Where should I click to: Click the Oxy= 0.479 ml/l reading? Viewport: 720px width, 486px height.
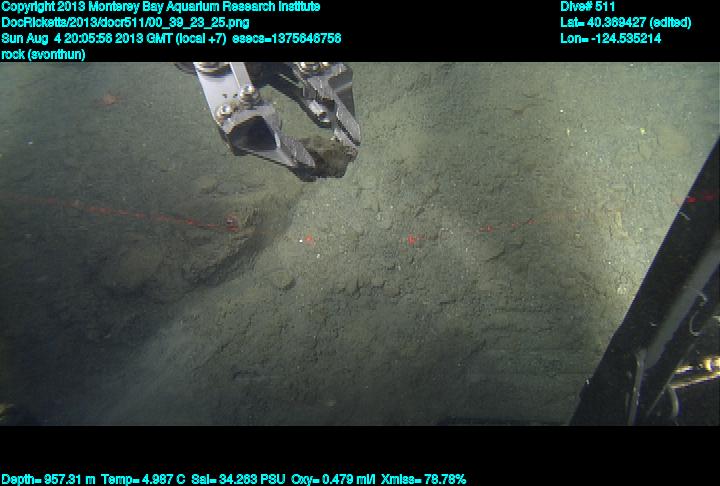(x=333, y=480)
